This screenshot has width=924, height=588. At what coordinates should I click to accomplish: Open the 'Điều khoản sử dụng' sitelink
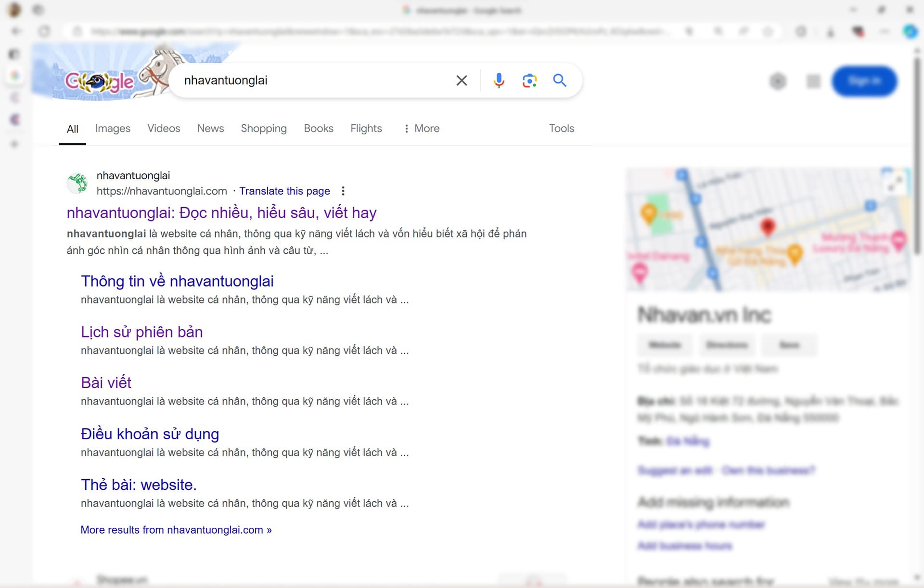pos(150,433)
